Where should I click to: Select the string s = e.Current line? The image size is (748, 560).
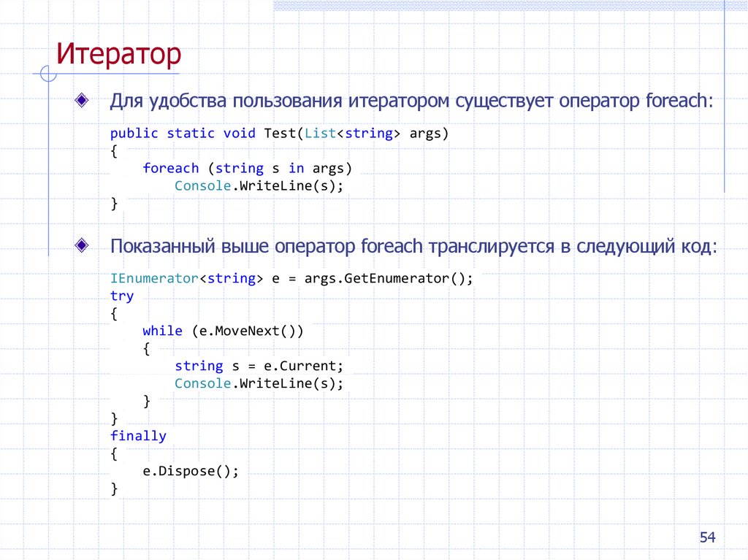click(259, 365)
